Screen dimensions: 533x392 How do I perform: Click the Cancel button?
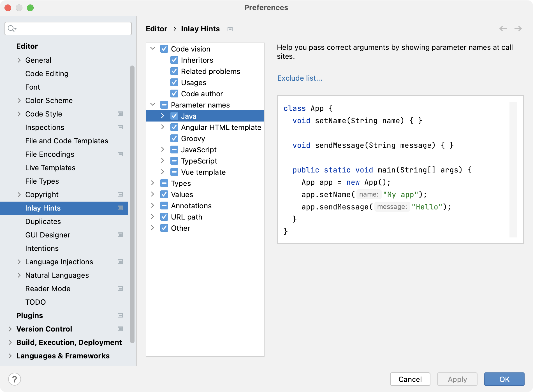410,379
